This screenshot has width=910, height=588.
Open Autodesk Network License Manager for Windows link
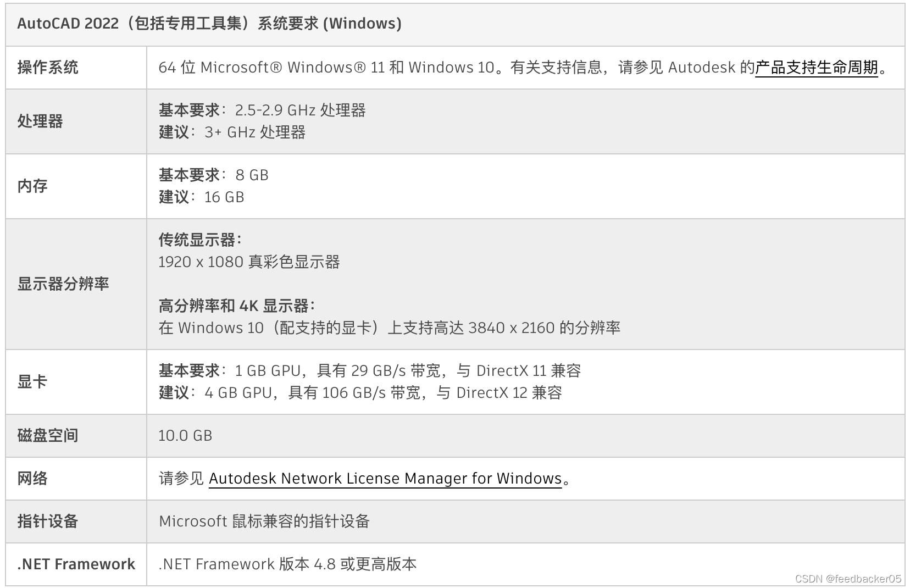385,479
